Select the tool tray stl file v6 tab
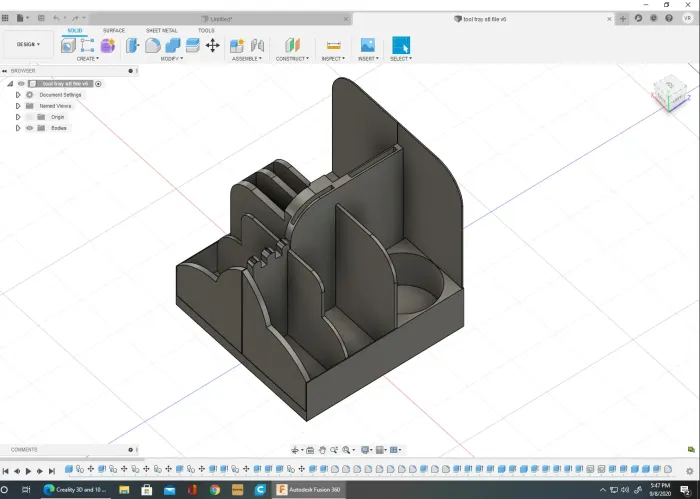Viewport: 700px width, 499px height. [x=480, y=19]
